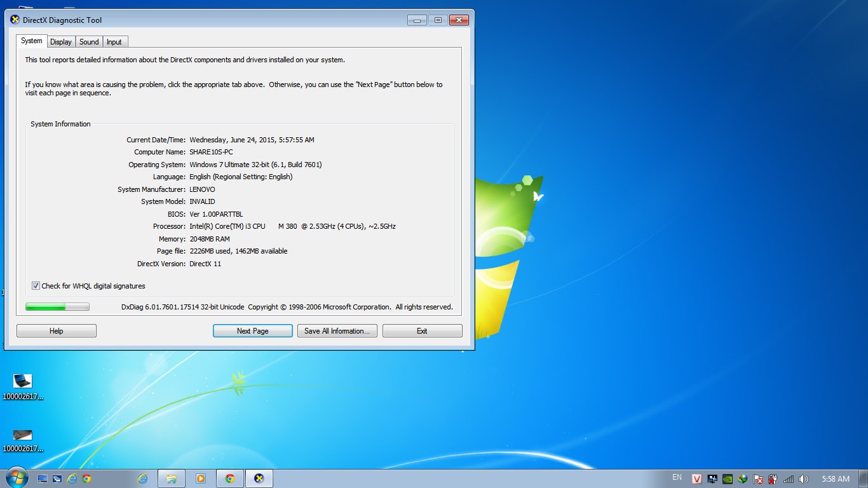
Task: Click display monitor tray icon
Action: coord(712,479)
